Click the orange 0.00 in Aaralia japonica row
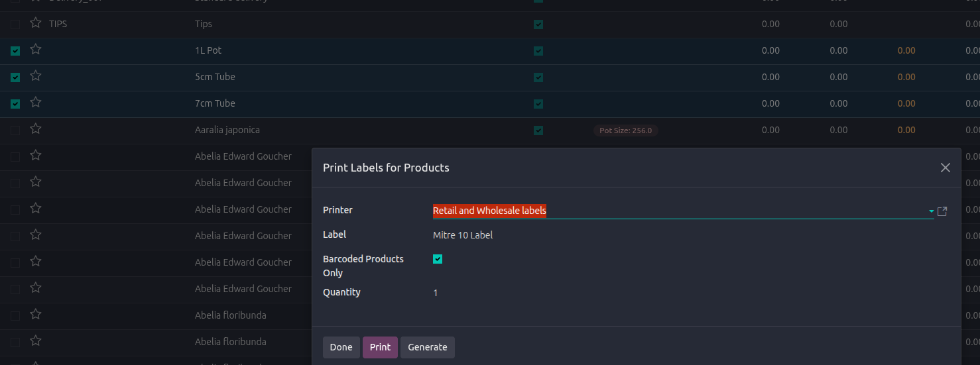 (x=906, y=130)
